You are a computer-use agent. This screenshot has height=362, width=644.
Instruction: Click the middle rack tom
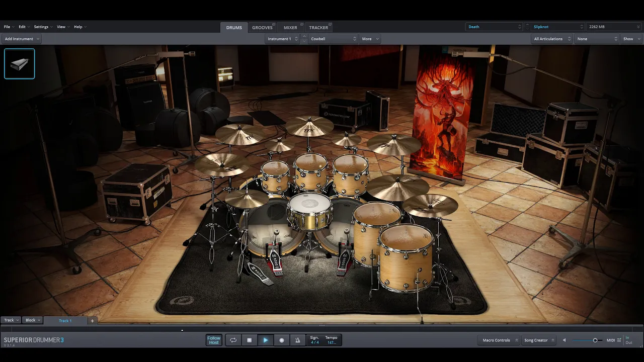click(x=311, y=172)
